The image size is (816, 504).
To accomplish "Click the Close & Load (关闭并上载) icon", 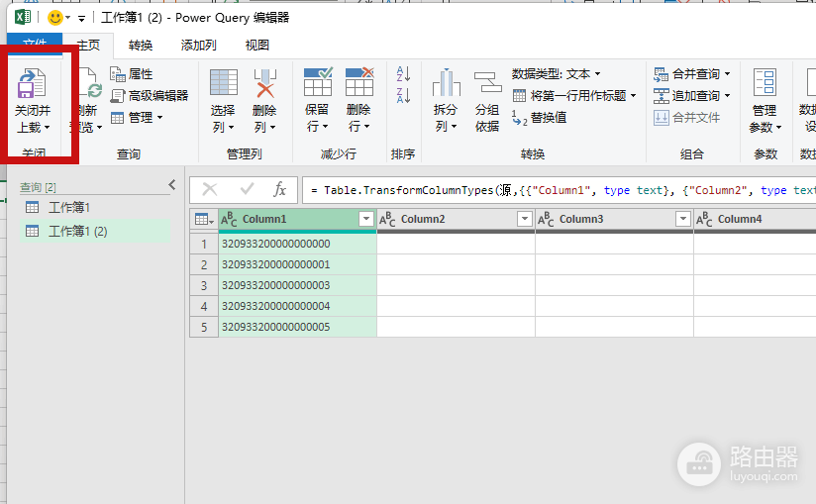I will (32, 83).
